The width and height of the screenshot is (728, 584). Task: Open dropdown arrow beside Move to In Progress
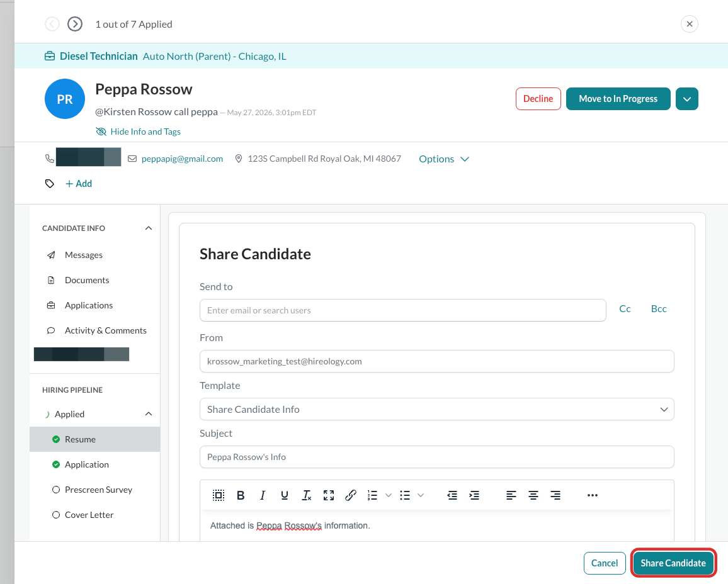tap(687, 99)
